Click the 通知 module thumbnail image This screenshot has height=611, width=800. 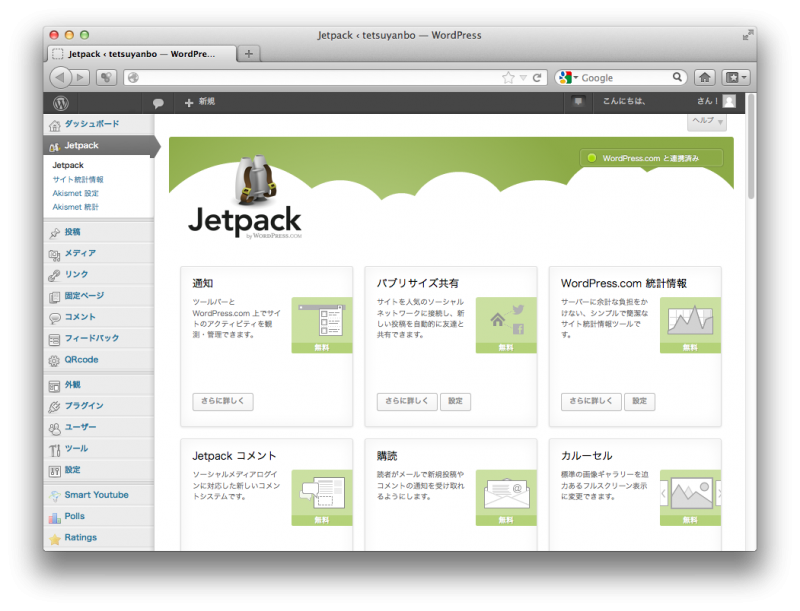pos(322,325)
